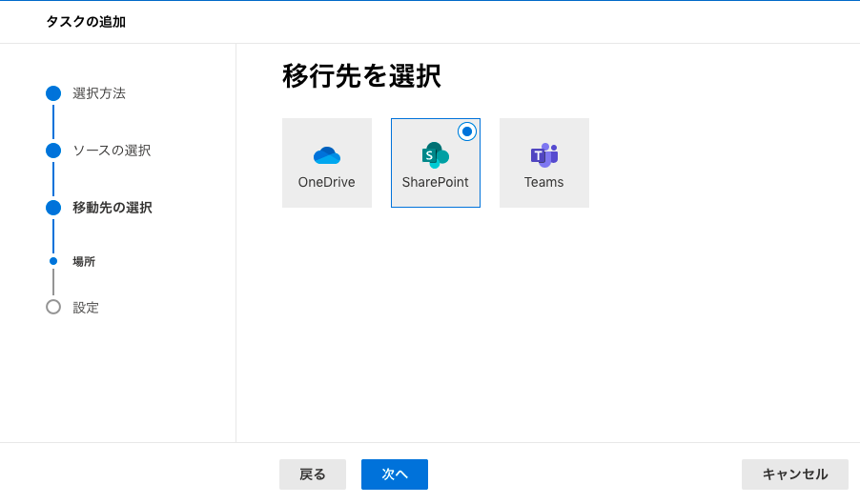Screen dimensions: 860x504
Task: Click the OneDrive label text
Action: [326, 182]
